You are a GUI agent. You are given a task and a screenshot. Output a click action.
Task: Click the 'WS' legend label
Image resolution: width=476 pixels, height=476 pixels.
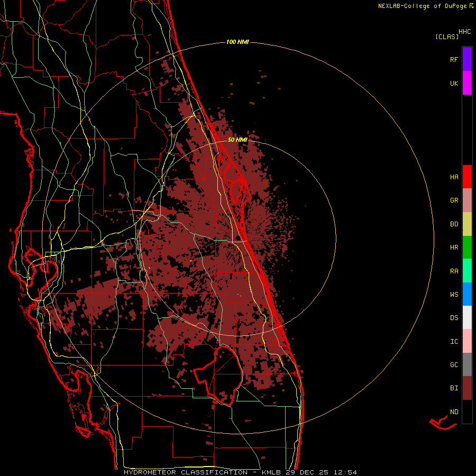coord(454,295)
